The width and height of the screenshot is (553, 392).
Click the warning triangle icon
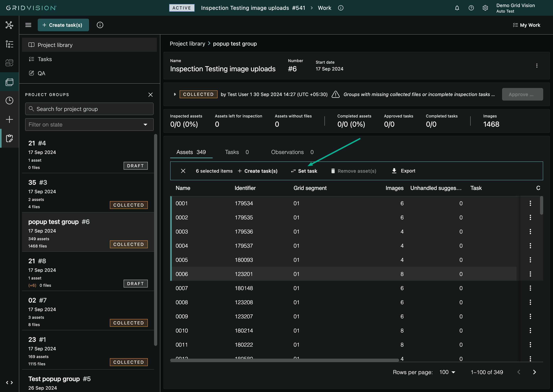tap(335, 94)
